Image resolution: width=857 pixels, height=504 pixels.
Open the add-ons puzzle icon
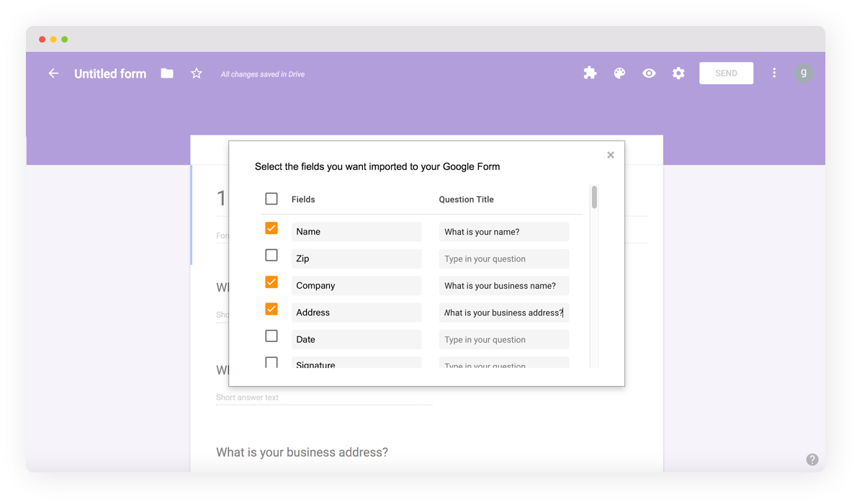(590, 73)
